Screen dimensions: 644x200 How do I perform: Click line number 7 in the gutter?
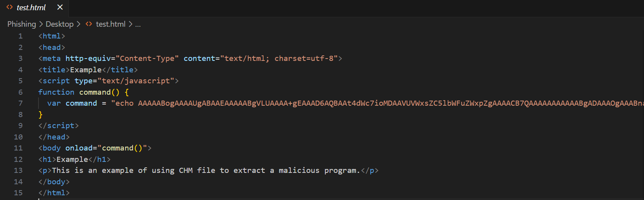pyautogui.click(x=20, y=103)
